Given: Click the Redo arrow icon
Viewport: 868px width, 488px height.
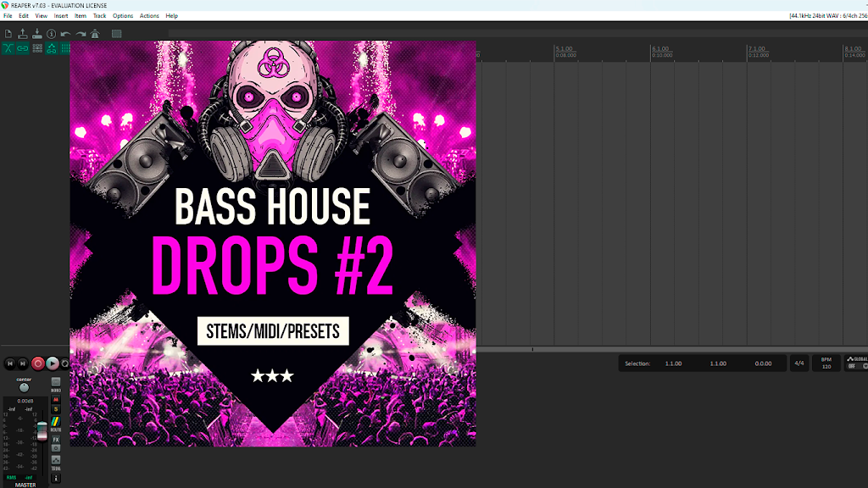Looking at the screenshot, I should click(x=81, y=34).
